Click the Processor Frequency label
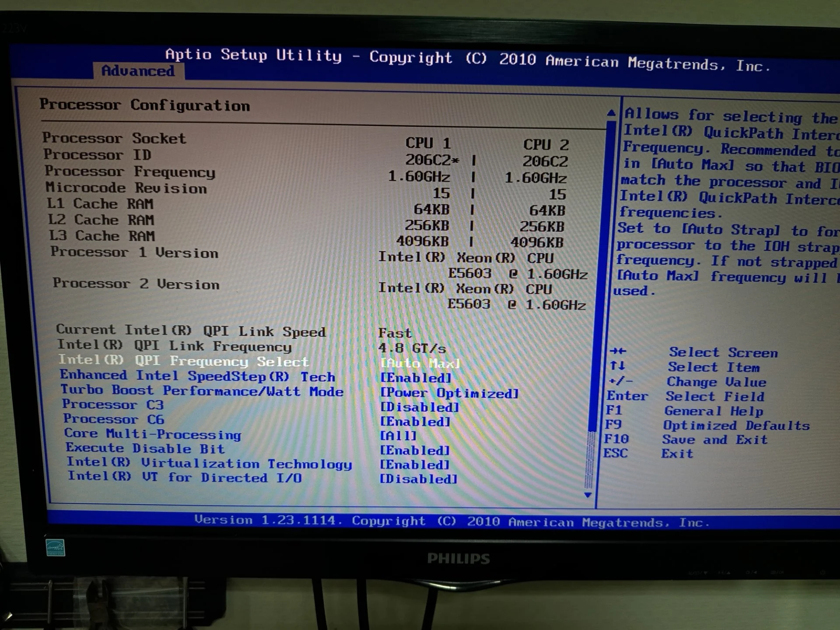This screenshot has height=630, width=840. point(130,171)
